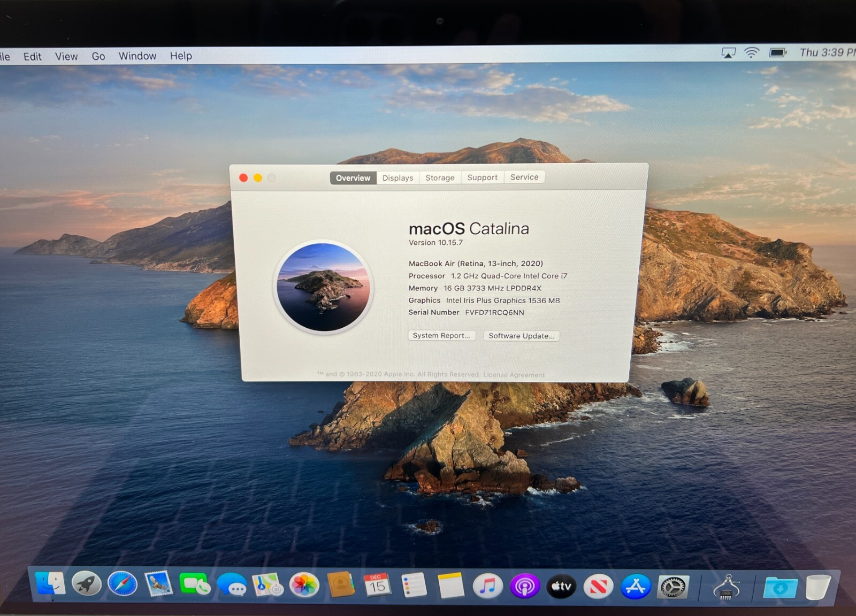Open Wi-Fi status menu
The width and height of the screenshot is (856, 616).
[752, 52]
